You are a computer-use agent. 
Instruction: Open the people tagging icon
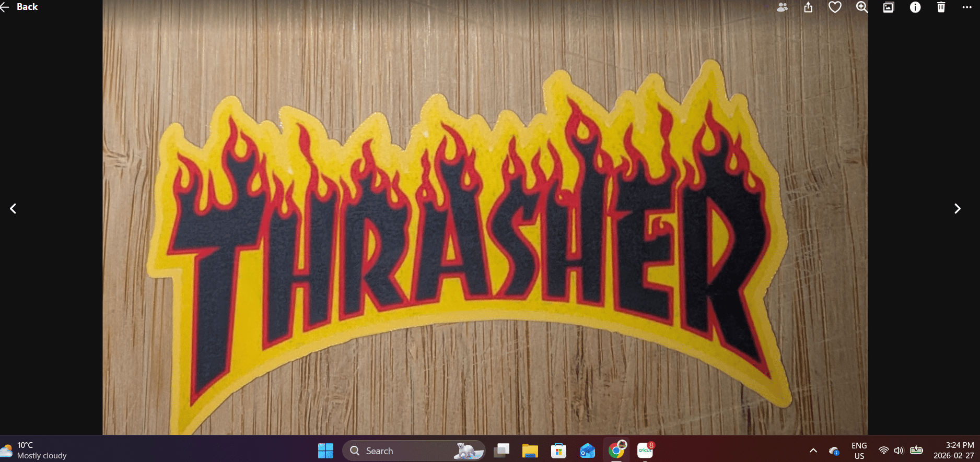(782, 7)
